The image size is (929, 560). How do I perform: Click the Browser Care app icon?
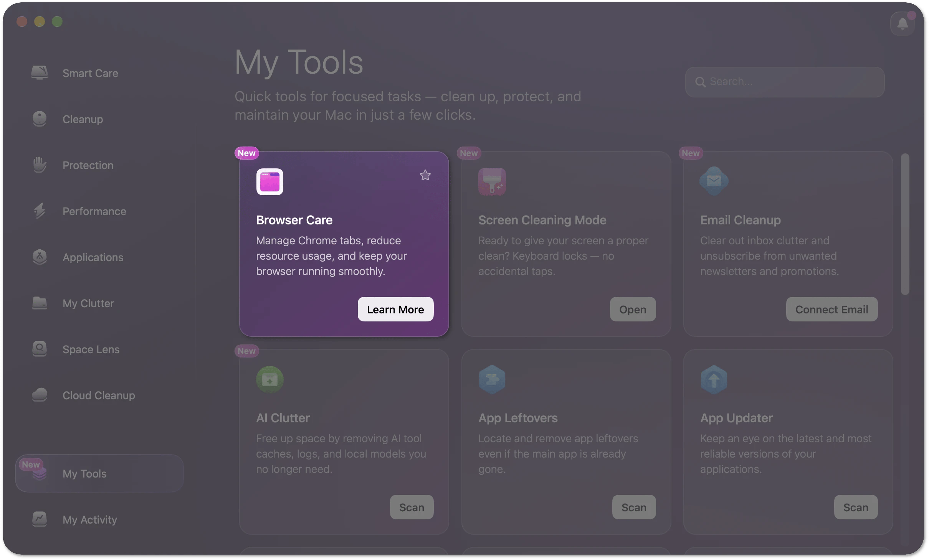coord(270,182)
